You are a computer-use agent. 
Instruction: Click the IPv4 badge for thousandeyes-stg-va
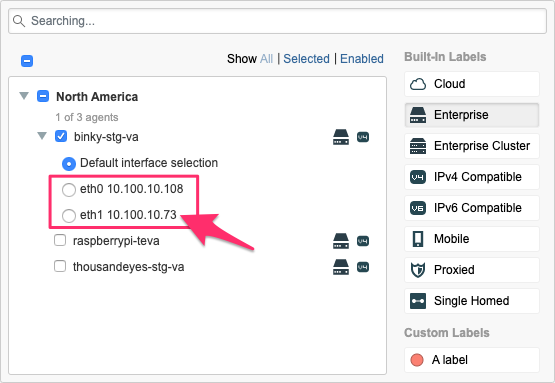pos(363,267)
